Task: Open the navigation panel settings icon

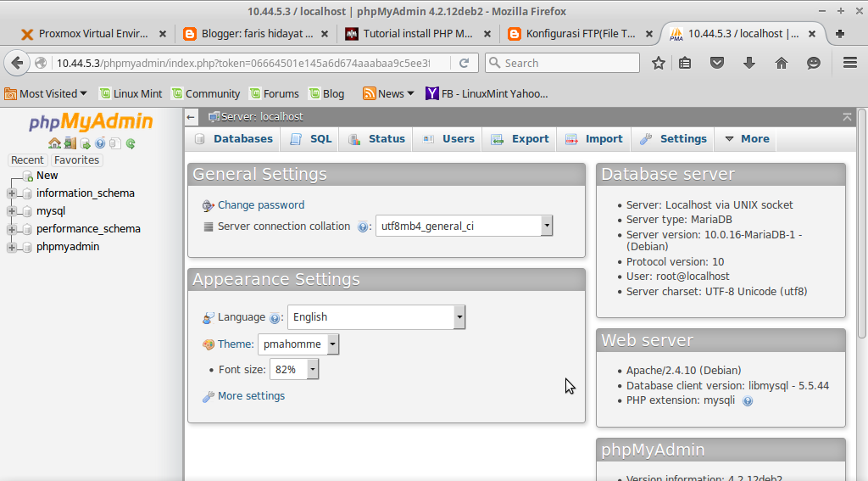Action: 115,143
